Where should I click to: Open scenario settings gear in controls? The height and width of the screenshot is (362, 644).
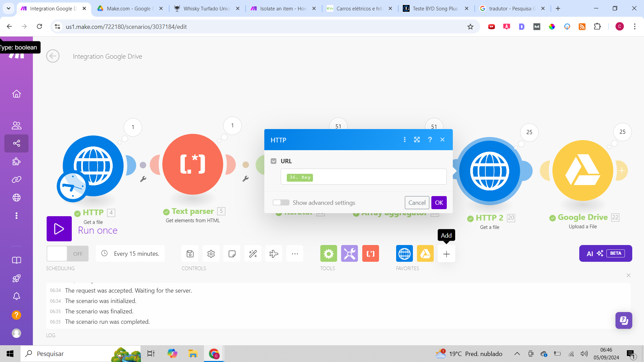pos(211,254)
